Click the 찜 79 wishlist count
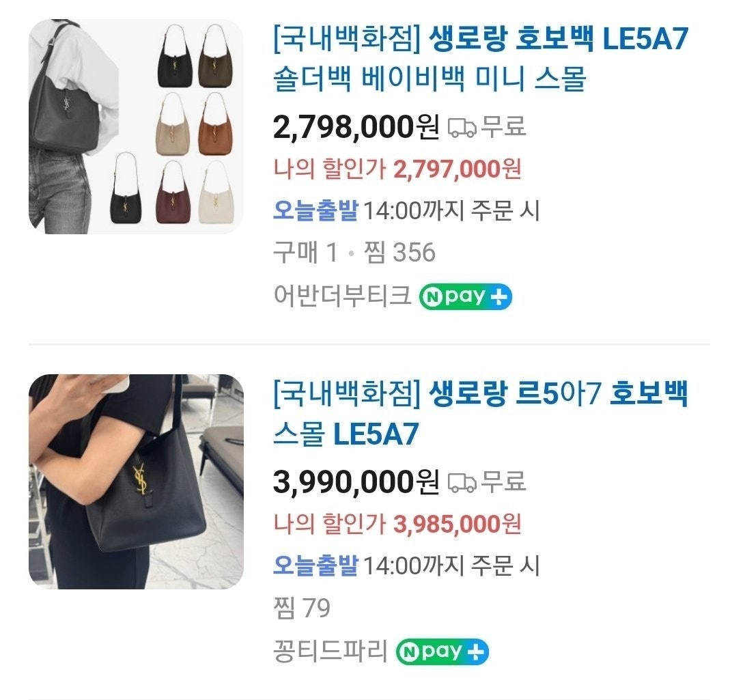Image resolution: width=732 pixels, height=700 pixels. click(x=302, y=608)
